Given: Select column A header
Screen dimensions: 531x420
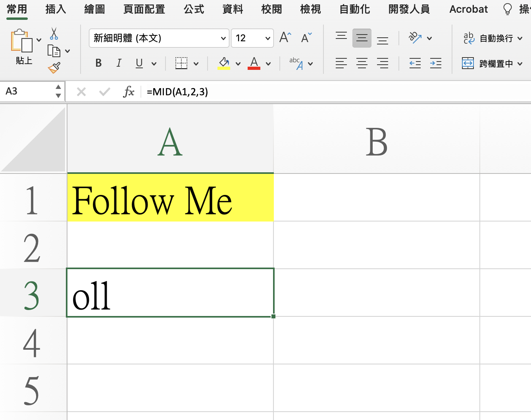Looking at the screenshot, I should [170, 139].
